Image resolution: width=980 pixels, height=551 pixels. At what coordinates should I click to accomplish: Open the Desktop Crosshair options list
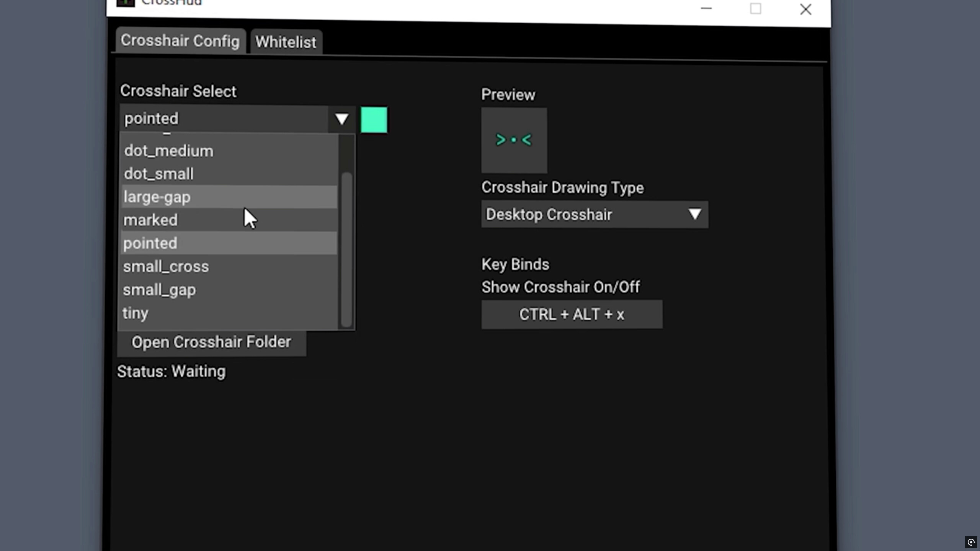click(x=695, y=214)
